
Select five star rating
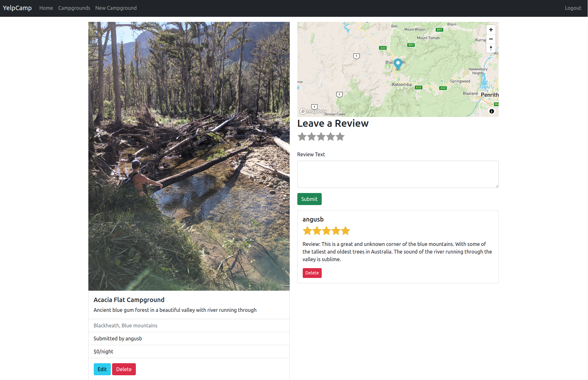tap(340, 137)
